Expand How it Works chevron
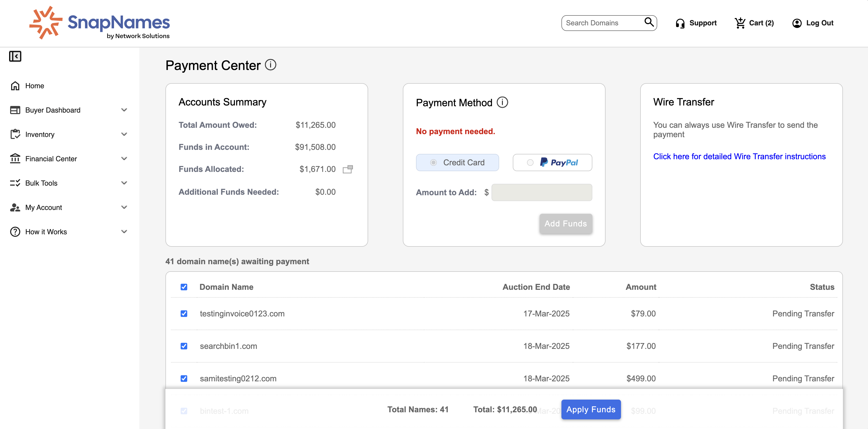This screenshot has height=429, width=868. (124, 231)
